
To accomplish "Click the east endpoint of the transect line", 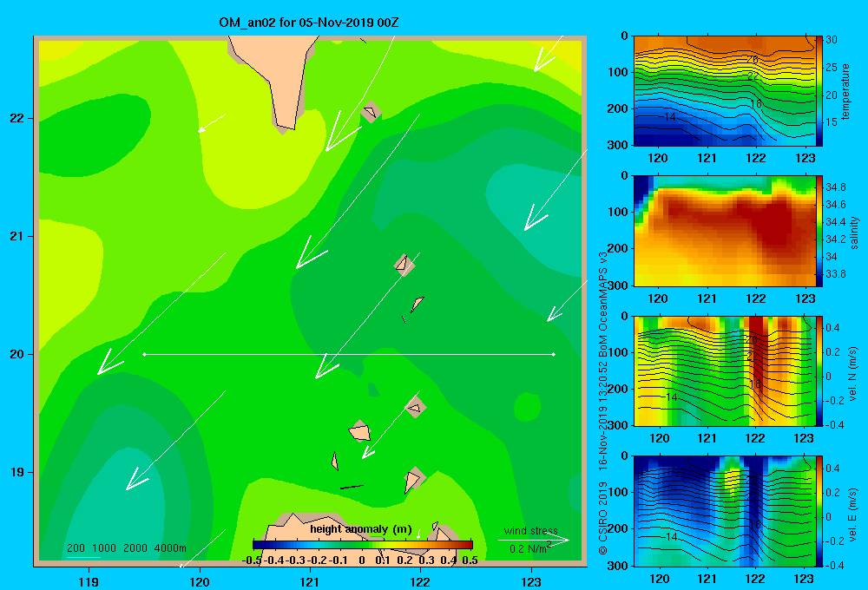I will tap(554, 354).
